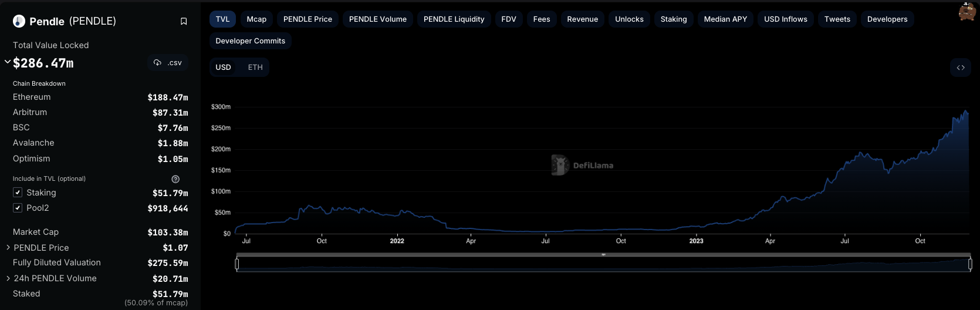The height and width of the screenshot is (310, 980).
Task: Toggle the Developer Commits metric
Action: (x=250, y=41)
